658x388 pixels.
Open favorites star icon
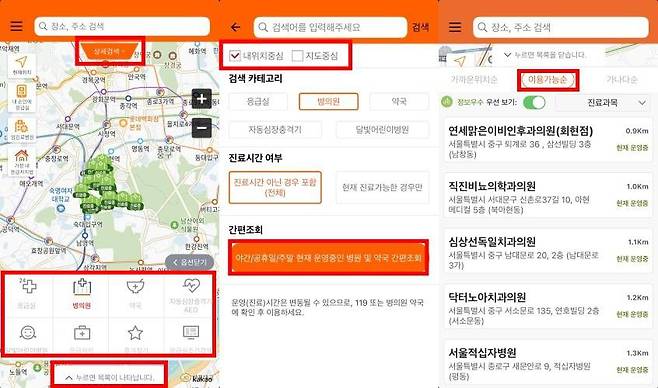136,333
